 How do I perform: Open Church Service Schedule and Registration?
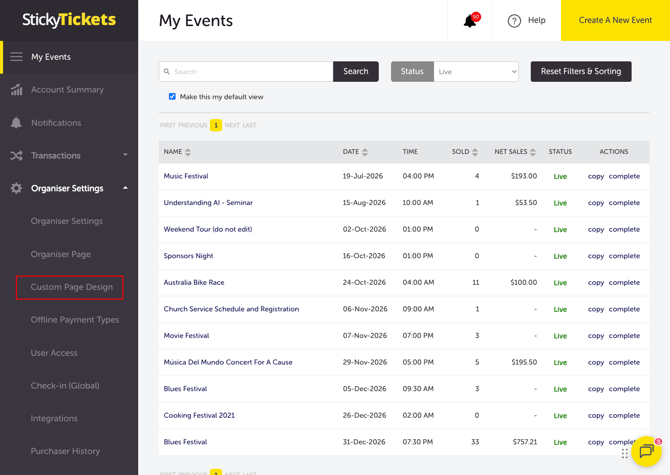231,309
